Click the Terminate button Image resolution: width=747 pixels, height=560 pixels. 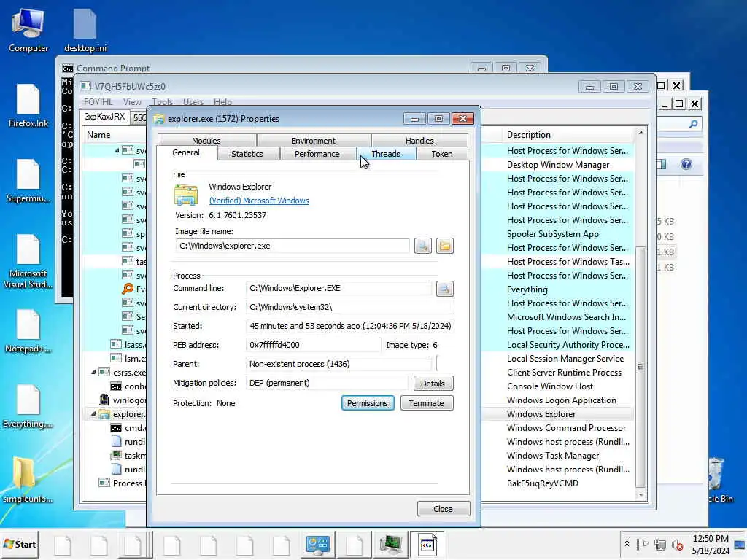pyautogui.click(x=426, y=403)
